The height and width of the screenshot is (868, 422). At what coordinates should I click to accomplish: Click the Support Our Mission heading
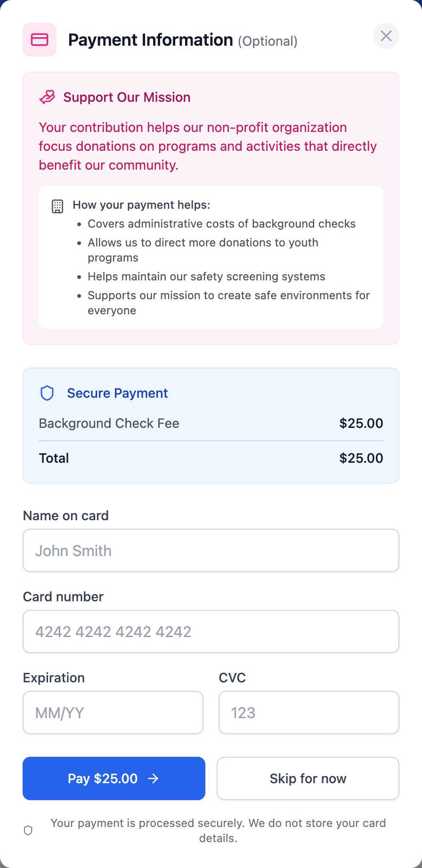(127, 97)
